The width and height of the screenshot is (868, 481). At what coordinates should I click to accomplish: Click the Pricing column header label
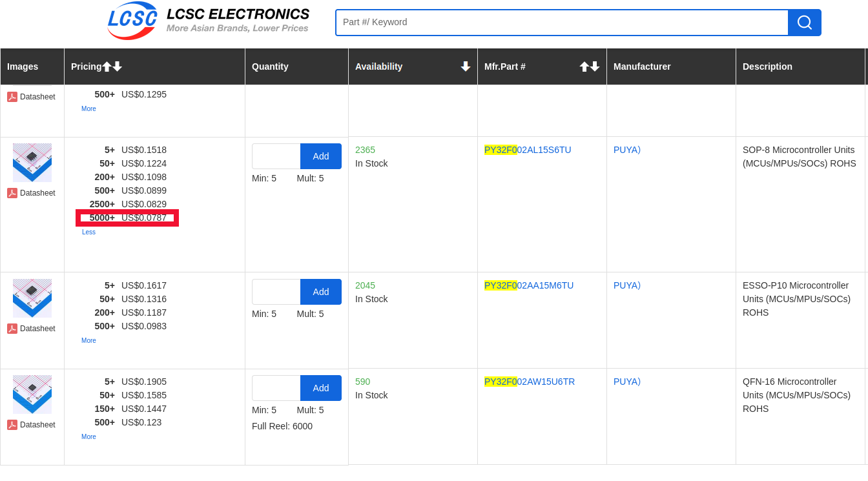point(87,67)
